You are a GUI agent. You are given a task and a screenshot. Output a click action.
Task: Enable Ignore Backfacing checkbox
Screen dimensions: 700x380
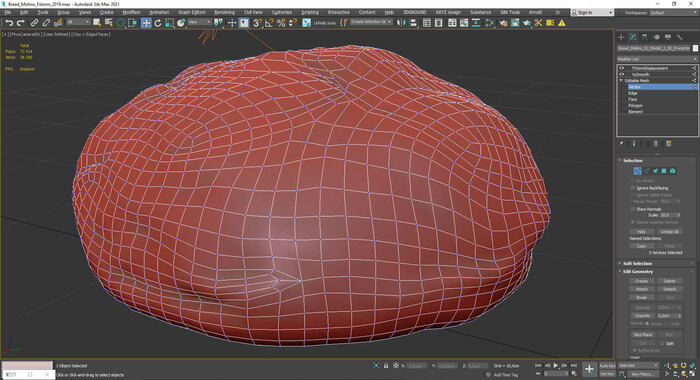tap(633, 188)
